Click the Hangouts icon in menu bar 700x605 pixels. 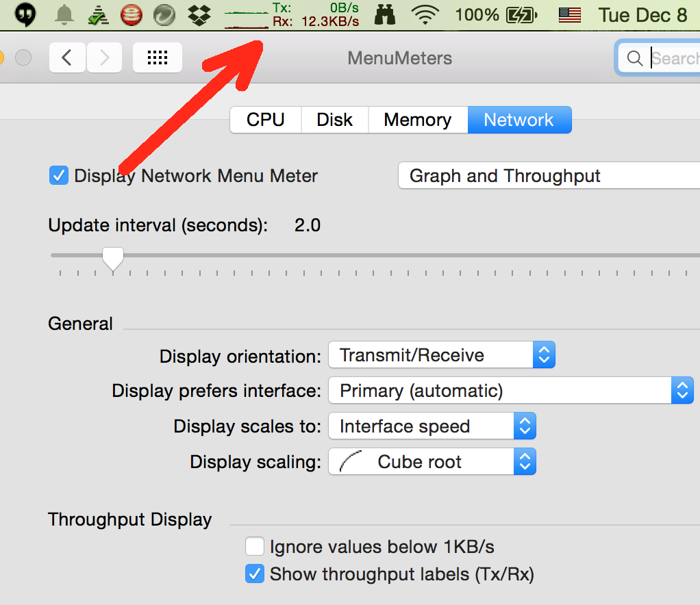point(26,15)
